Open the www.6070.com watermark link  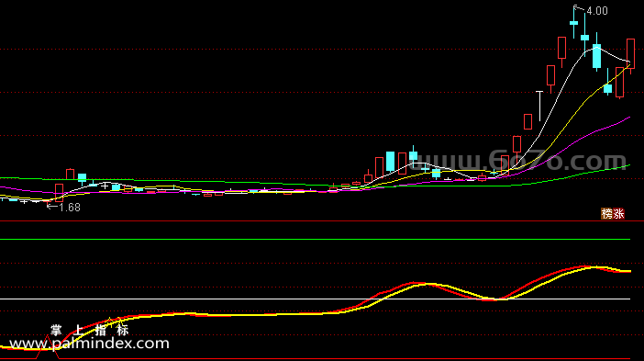click(517, 161)
